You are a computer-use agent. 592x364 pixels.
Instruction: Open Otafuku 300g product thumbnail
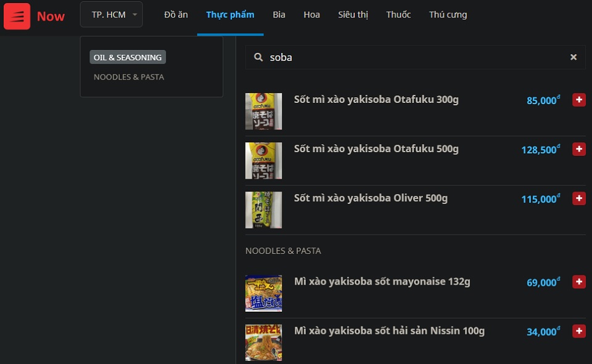click(x=263, y=111)
